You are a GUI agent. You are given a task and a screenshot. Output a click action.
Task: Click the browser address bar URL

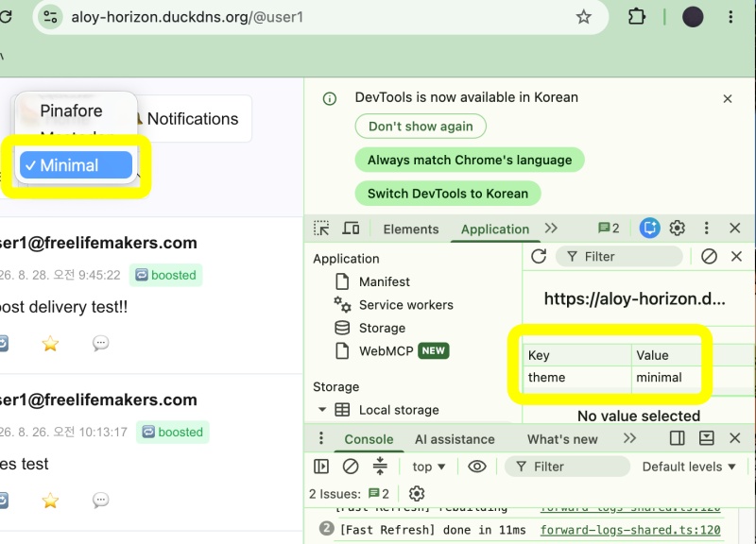pos(187,17)
